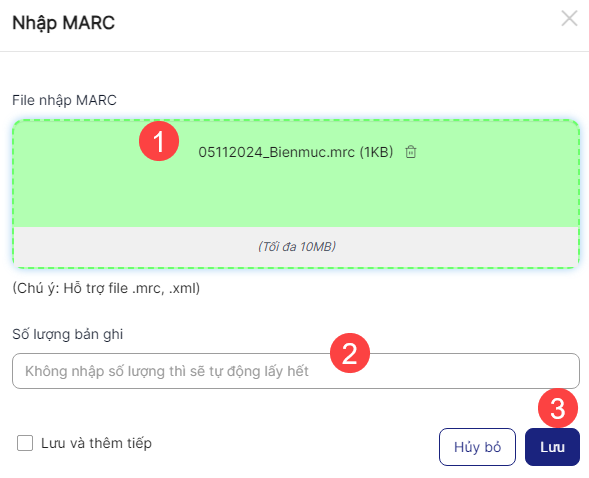Click the red step 2 marker
Viewport: 589px width, 478px height.
(350, 353)
